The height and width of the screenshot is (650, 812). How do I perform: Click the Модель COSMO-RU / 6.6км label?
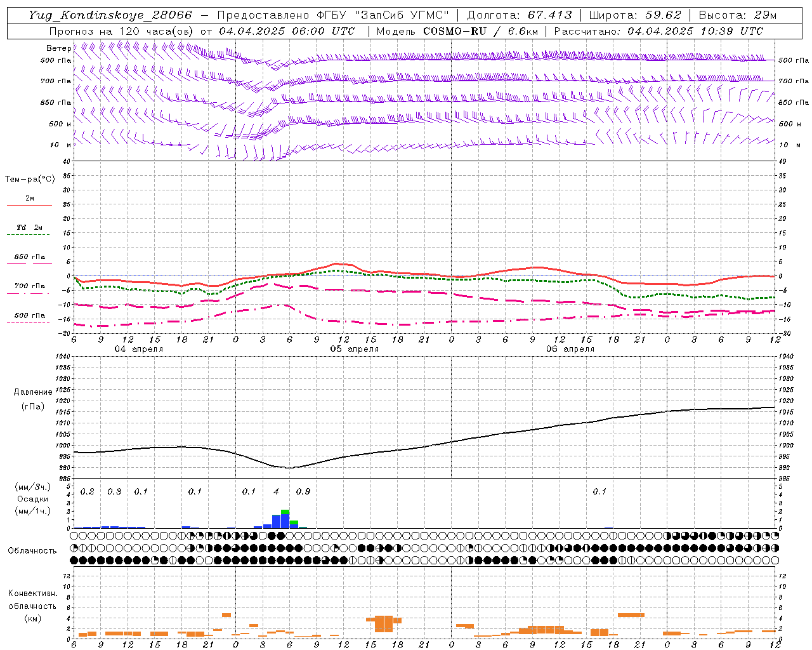coord(457,31)
